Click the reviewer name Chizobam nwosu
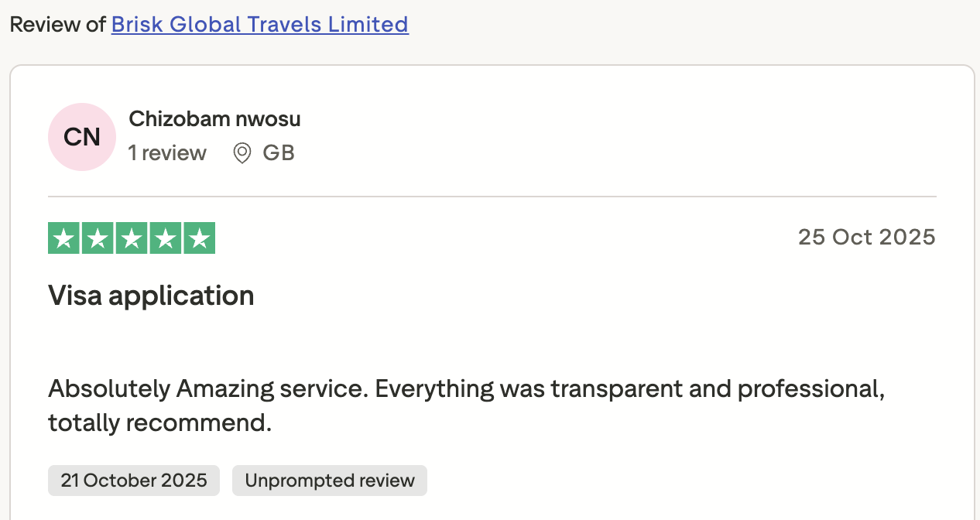Image resolution: width=980 pixels, height=520 pixels. point(214,118)
